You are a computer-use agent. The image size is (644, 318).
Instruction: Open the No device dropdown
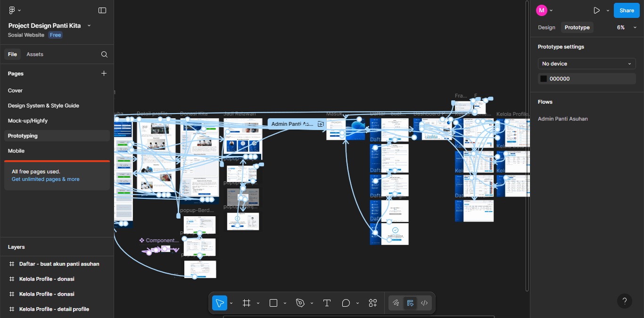586,63
